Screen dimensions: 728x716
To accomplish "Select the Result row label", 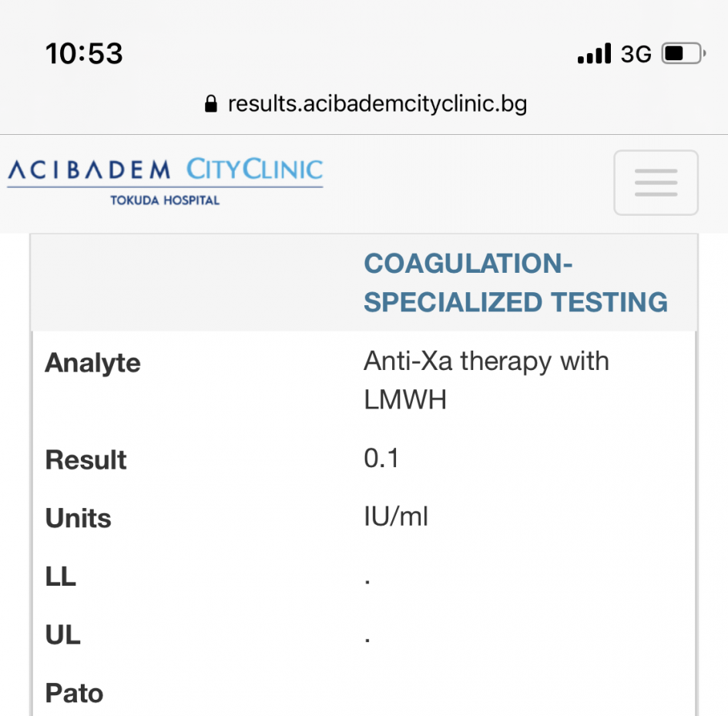I will click(86, 460).
